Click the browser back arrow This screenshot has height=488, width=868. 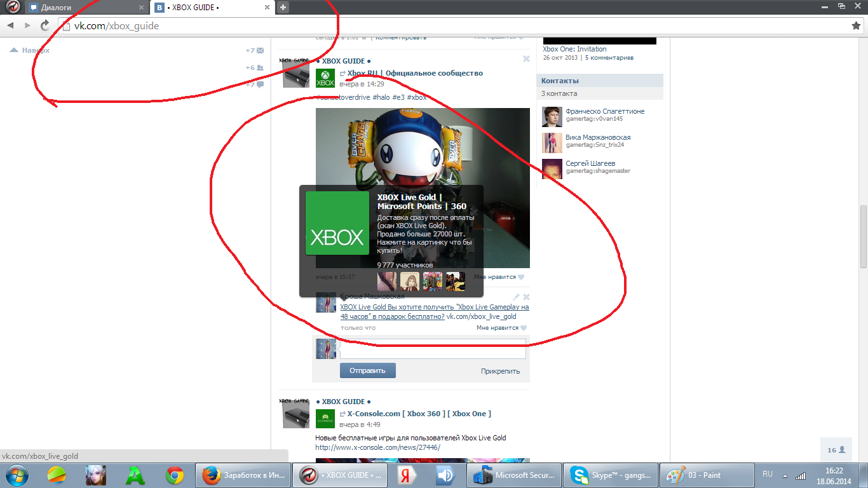[x=10, y=25]
